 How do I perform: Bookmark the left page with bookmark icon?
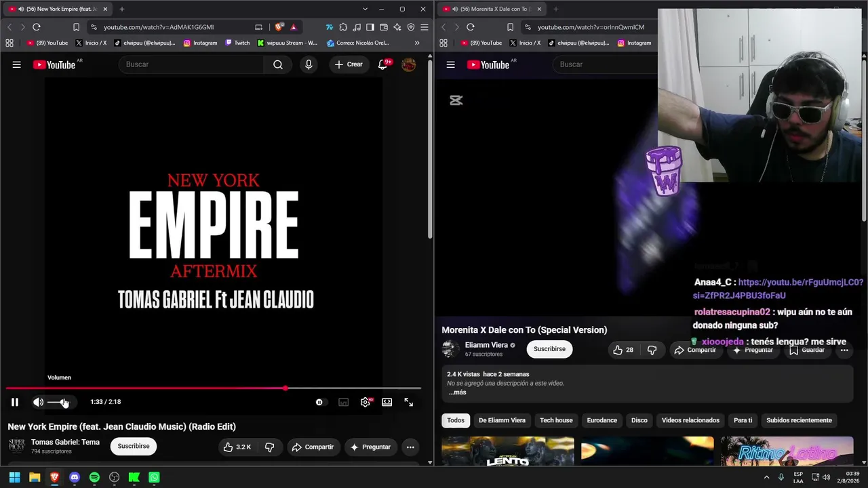pos(76,27)
